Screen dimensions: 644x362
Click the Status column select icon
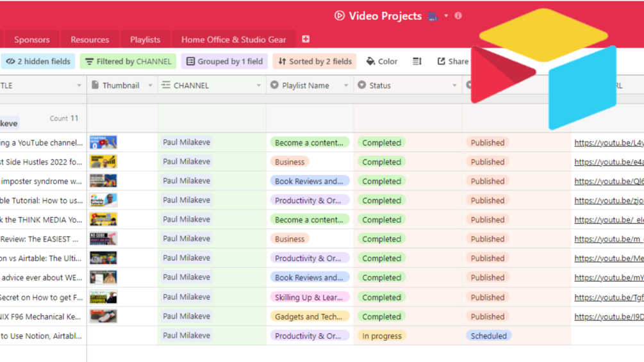click(x=361, y=85)
